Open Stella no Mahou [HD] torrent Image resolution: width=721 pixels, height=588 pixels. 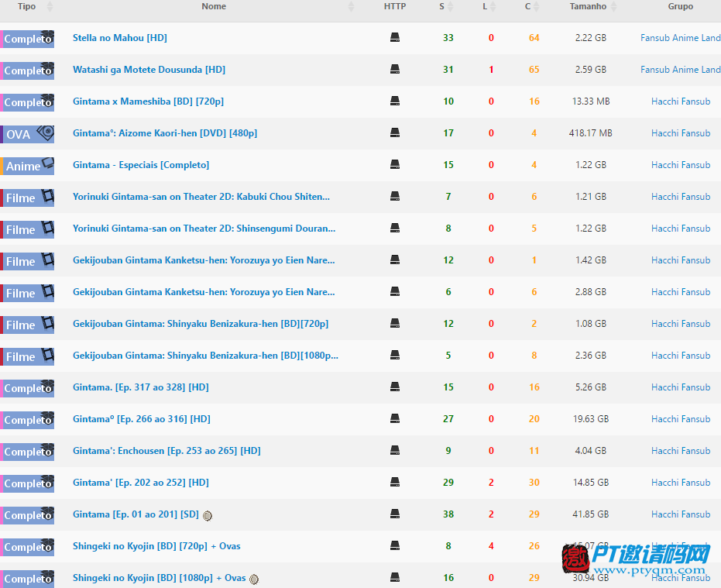(x=119, y=38)
